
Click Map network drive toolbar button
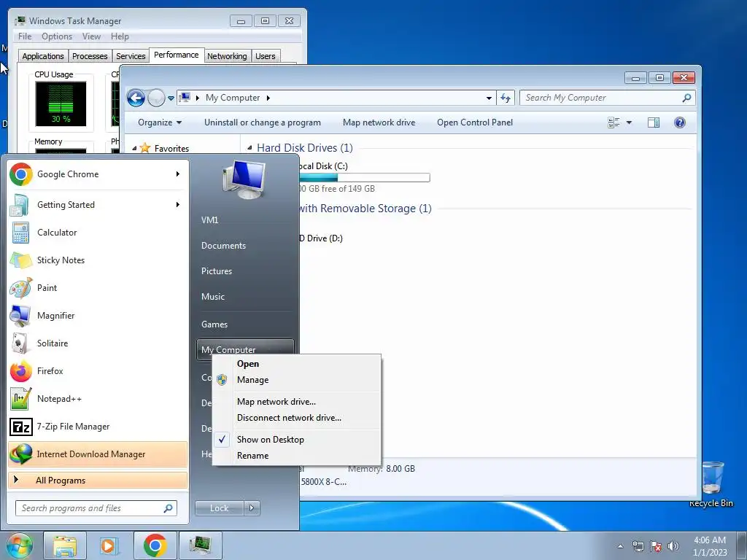tap(379, 122)
